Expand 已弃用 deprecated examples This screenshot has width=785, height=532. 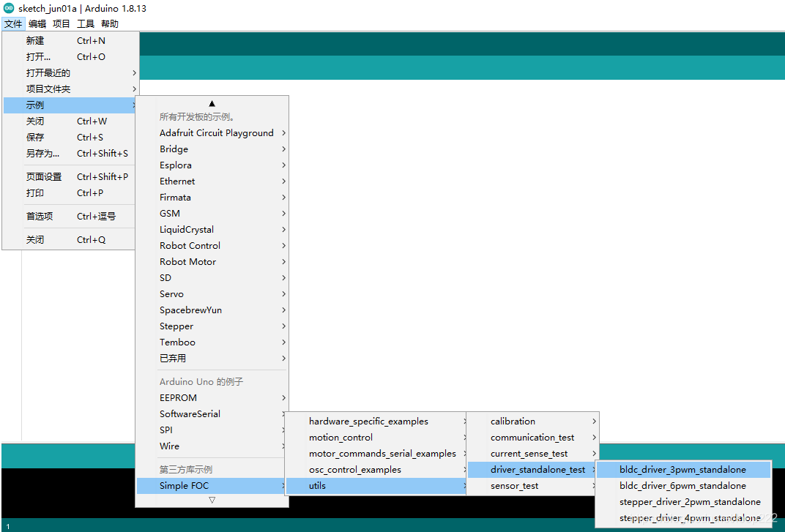[212, 359]
